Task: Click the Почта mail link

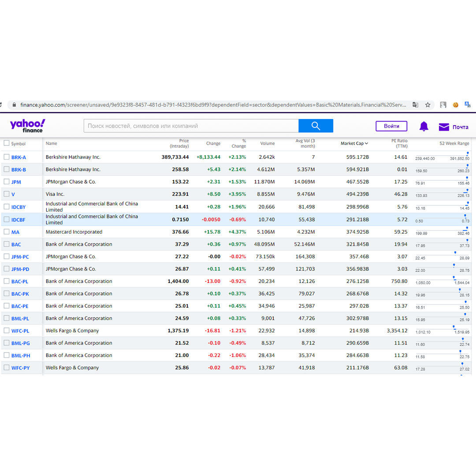Action: pos(460,127)
